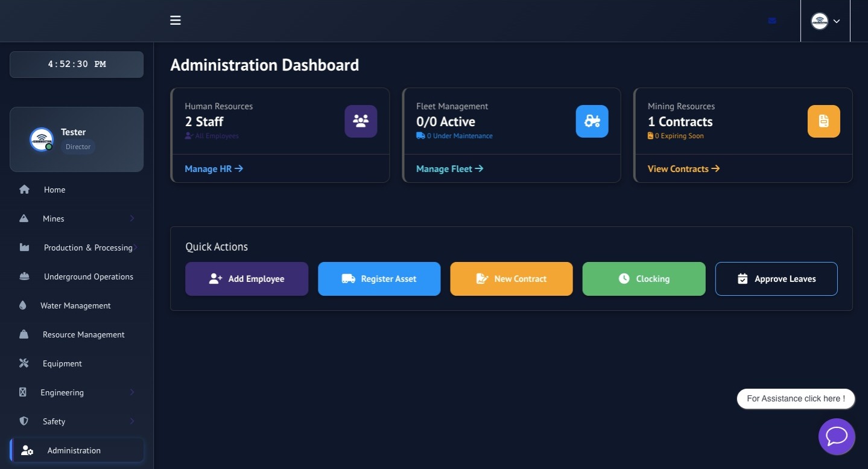Screen dimensions: 868x469
Task: Click the blue Fleet Management truck icon
Action: pyautogui.click(x=592, y=121)
